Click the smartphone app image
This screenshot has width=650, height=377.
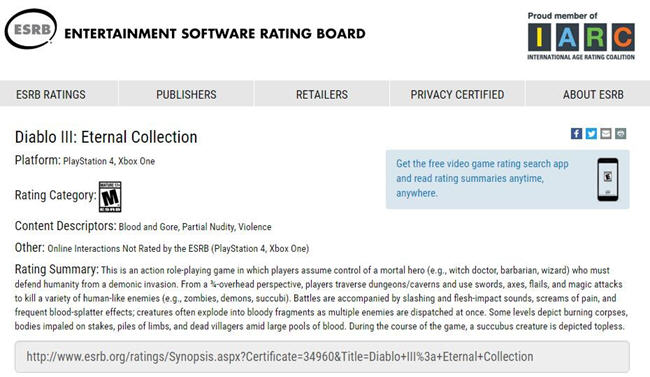[x=608, y=180]
